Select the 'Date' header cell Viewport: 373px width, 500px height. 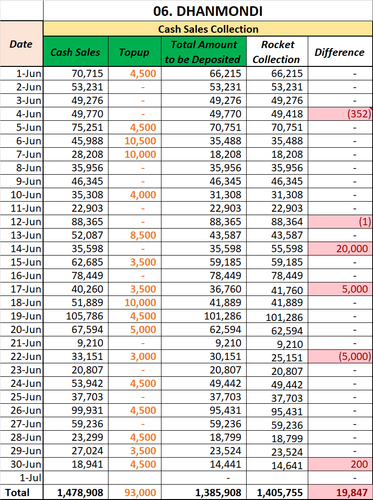pyautogui.click(x=21, y=44)
